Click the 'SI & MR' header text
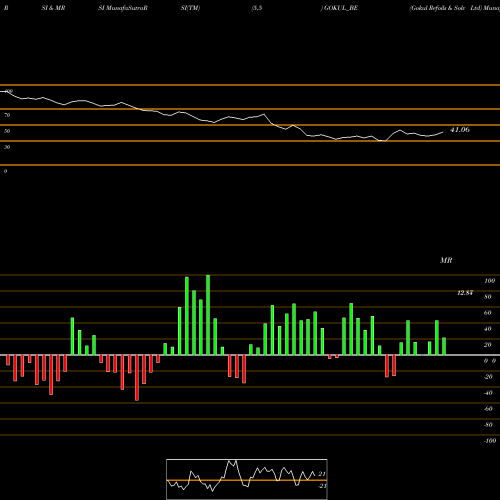500x500 pixels. pos(53,8)
